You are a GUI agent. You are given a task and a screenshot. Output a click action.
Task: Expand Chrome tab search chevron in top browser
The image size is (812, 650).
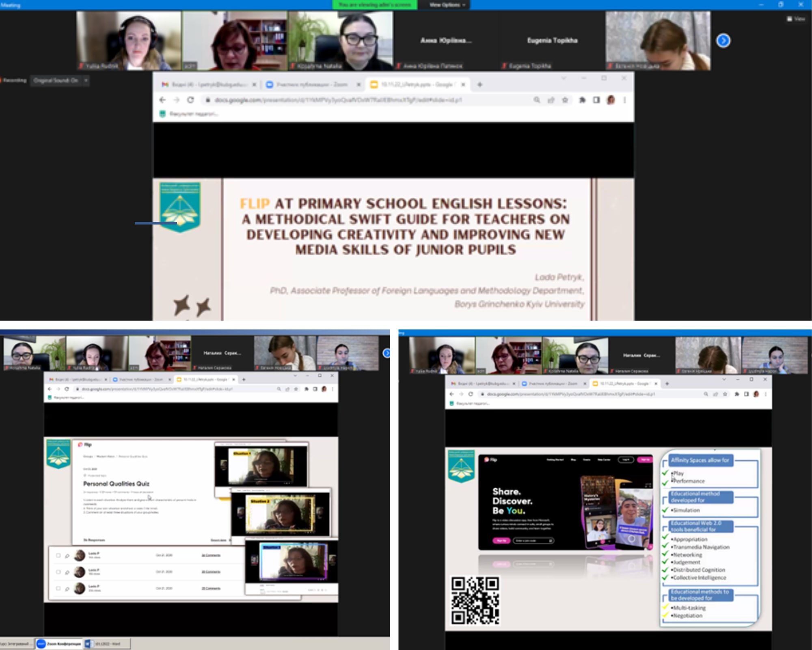(x=564, y=78)
